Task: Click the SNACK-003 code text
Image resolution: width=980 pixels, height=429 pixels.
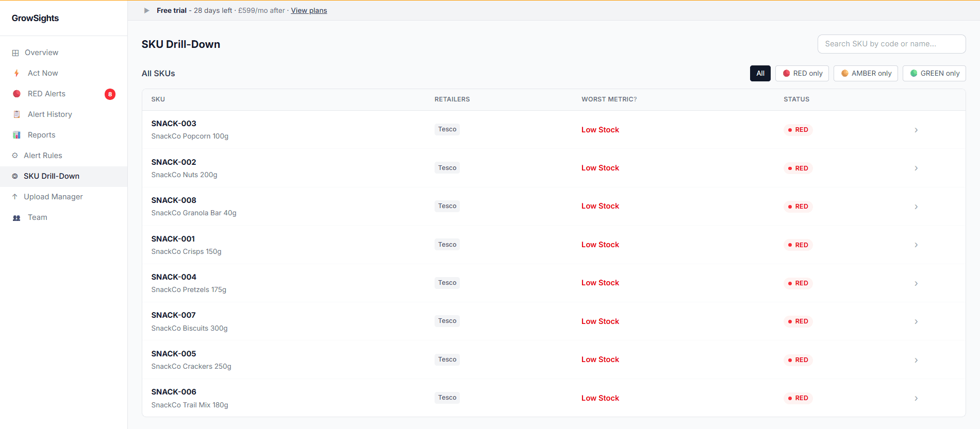Action: [174, 124]
